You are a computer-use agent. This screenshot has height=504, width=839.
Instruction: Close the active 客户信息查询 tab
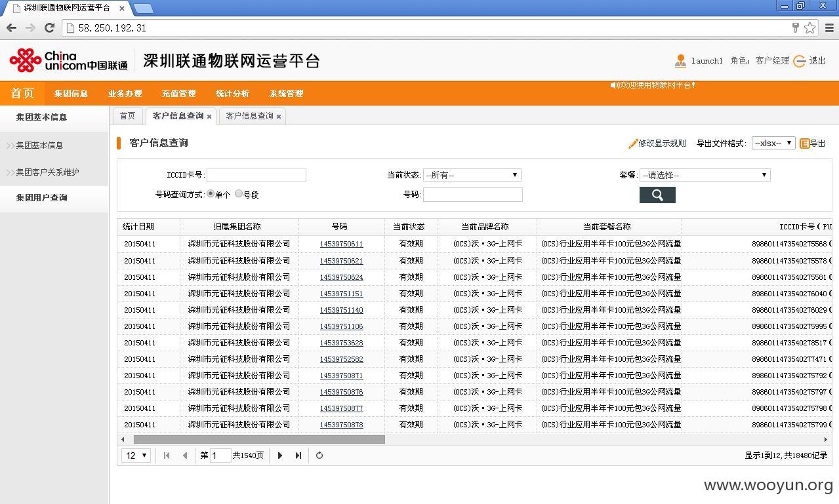[x=209, y=117]
